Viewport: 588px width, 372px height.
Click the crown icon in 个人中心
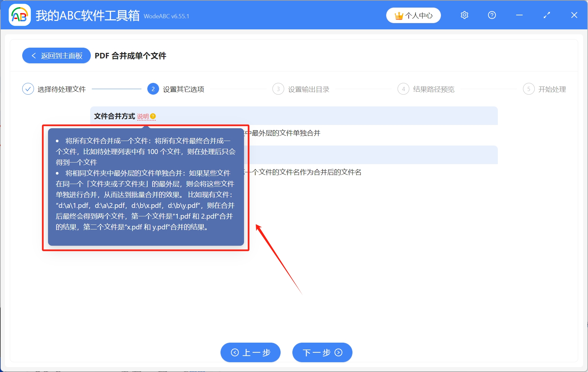(x=398, y=15)
